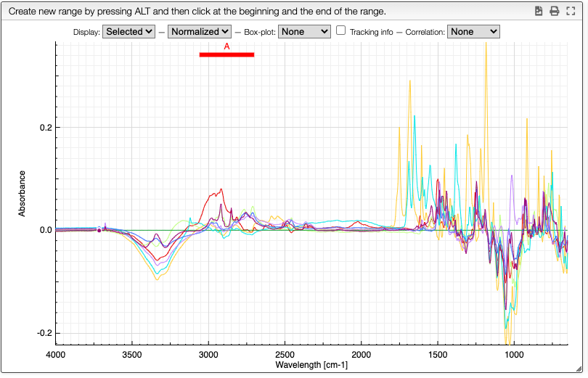Click the red 'A' range label
The image size is (588, 378).
point(226,46)
